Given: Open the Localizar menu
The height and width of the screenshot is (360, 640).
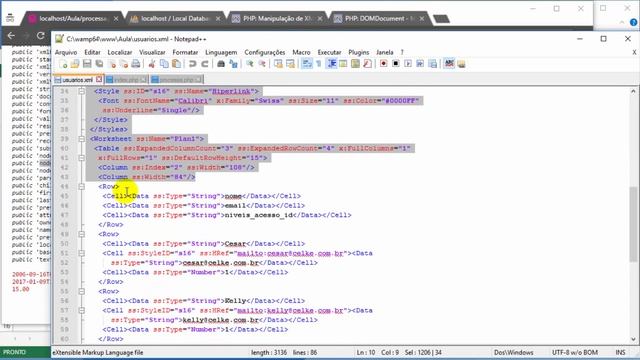Looking at the screenshot, I should coord(120,53).
